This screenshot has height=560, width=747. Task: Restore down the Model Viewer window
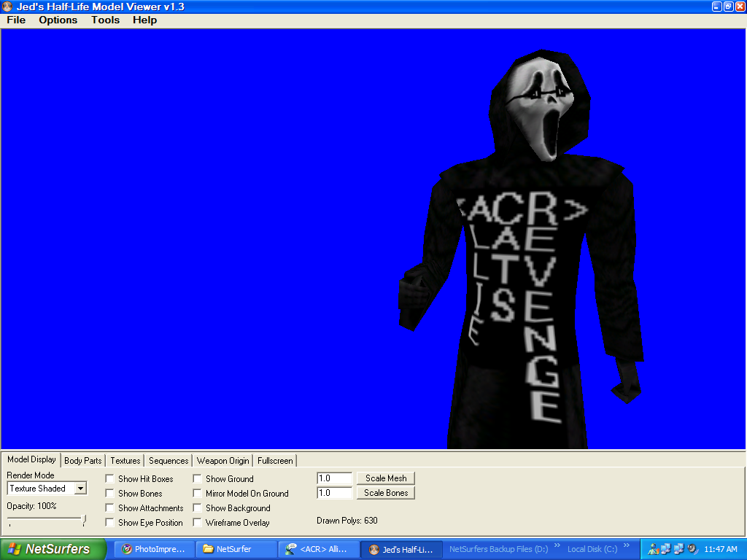pos(729,6)
